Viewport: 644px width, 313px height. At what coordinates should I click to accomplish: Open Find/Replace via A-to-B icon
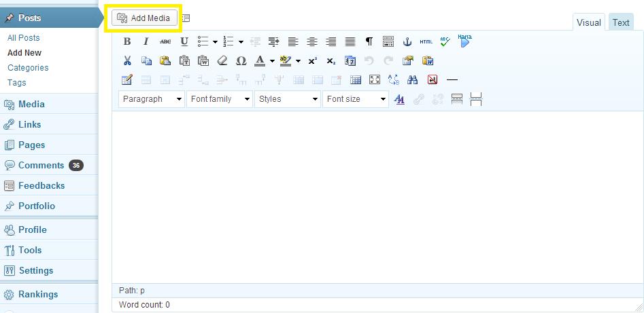[394, 79]
